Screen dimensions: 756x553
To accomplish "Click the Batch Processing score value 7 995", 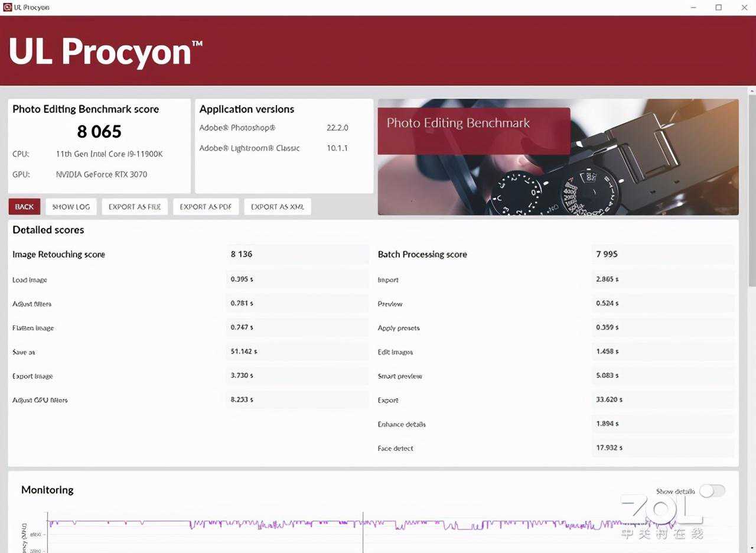I will click(x=607, y=254).
